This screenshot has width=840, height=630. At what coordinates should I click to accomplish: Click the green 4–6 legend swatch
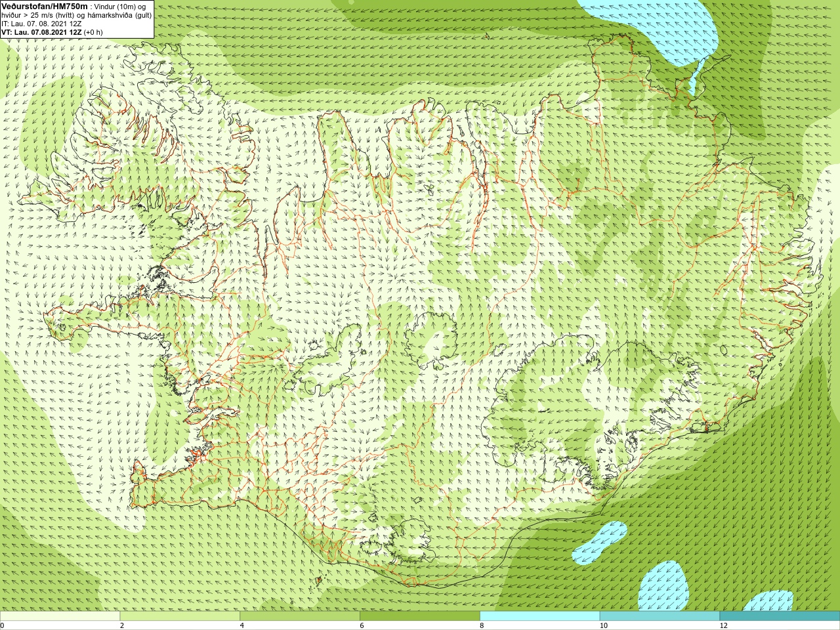click(x=300, y=616)
